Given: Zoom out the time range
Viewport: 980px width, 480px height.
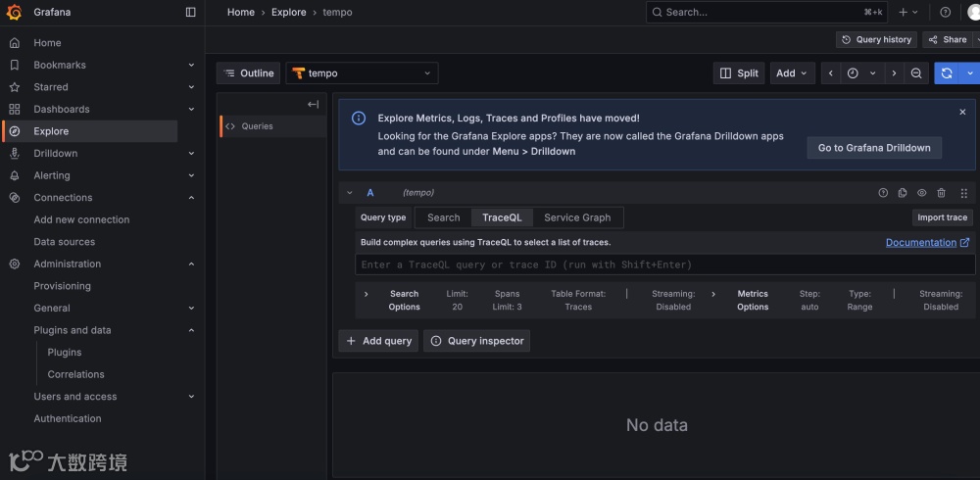Looking at the screenshot, I should (916, 73).
